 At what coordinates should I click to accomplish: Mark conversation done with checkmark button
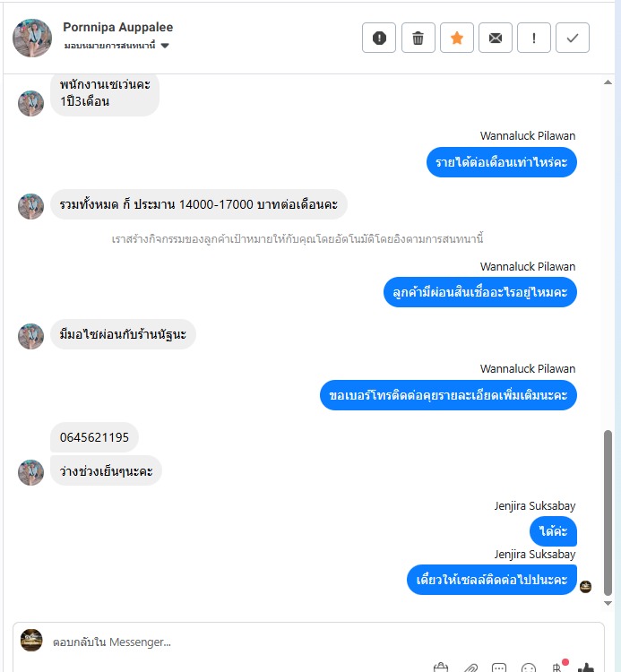(573, 38)
